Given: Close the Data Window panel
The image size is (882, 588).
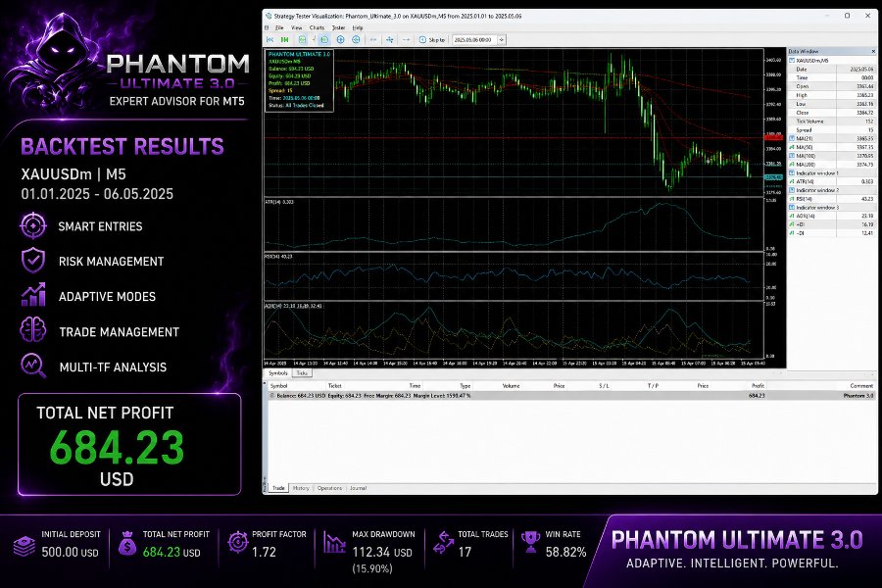Looking at the screenshot, I should tap(873, 51).
